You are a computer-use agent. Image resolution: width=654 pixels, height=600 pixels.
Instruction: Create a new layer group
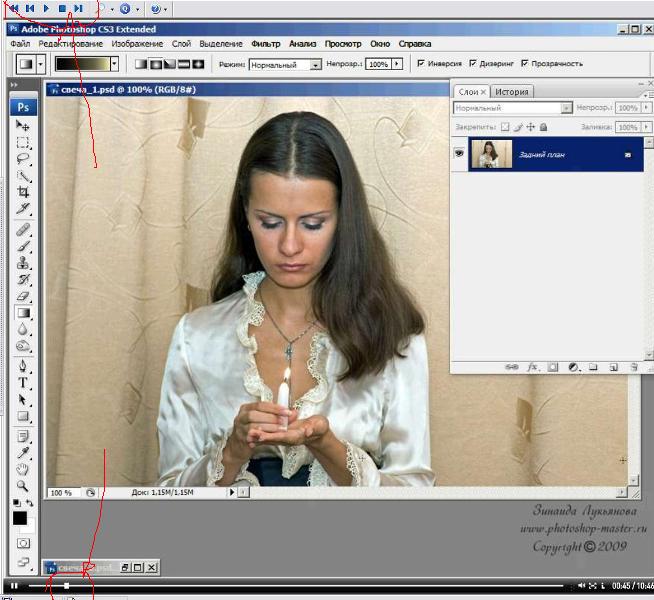[593, 367]
